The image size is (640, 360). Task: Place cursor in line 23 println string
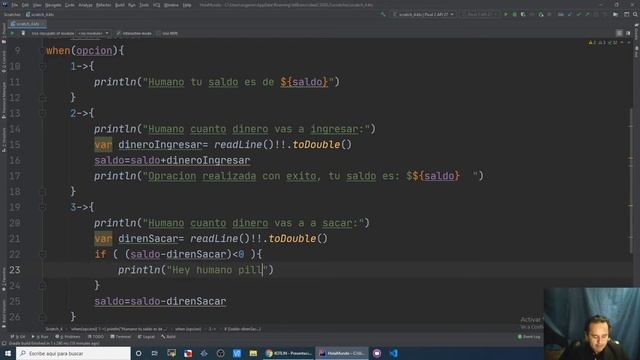tap(217, 270)
